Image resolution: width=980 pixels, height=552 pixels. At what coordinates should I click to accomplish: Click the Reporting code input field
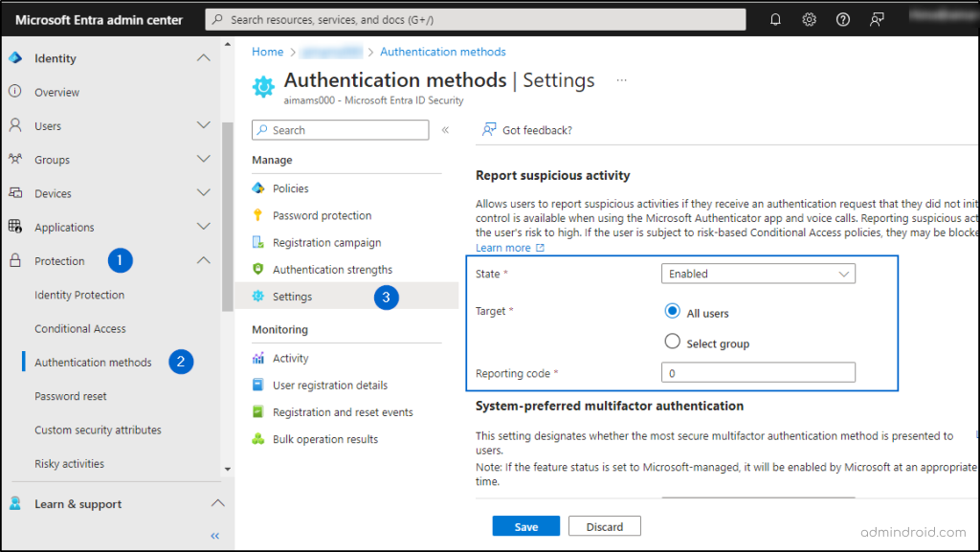758,373
